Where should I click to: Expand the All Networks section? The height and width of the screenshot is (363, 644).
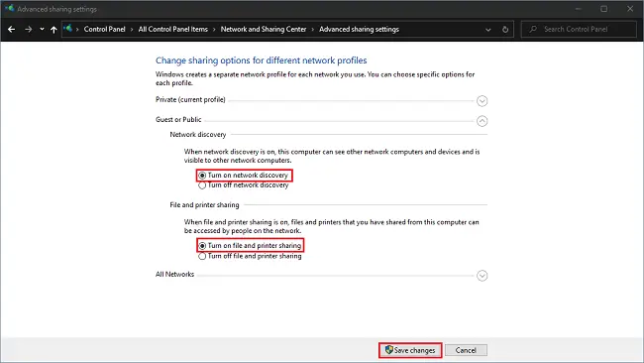pyautogui.click(x=482, y=276)
